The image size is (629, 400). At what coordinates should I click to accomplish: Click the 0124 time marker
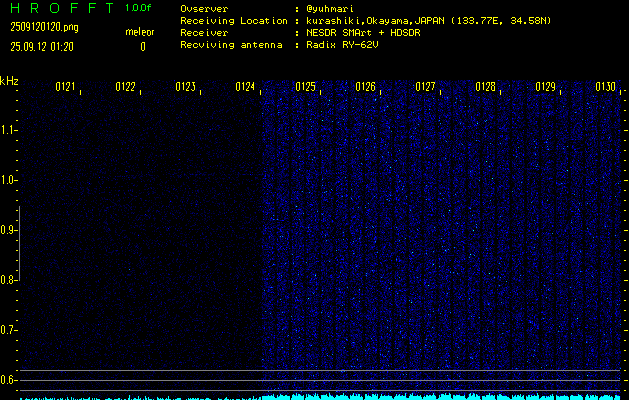click(246, 87)
